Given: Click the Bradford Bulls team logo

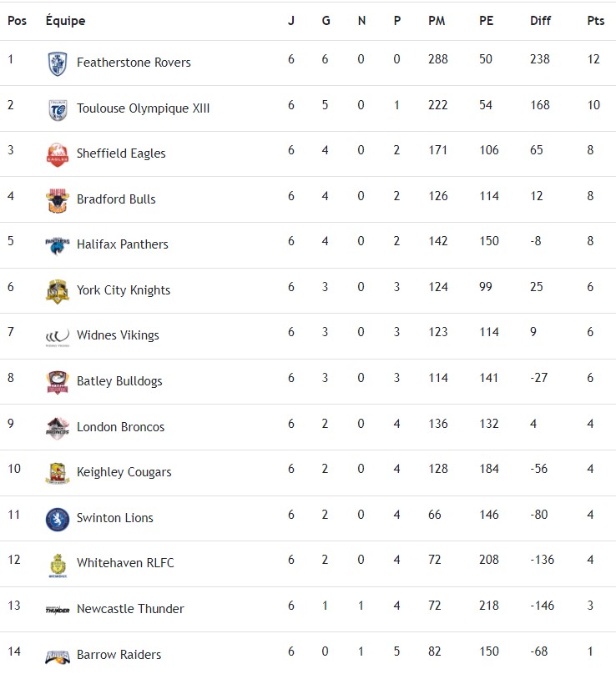Looking at the screenshot, I should point(57,200).
